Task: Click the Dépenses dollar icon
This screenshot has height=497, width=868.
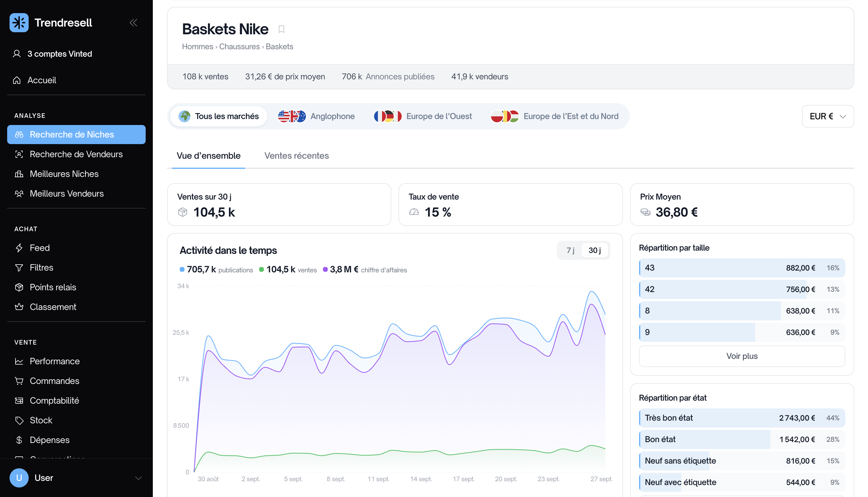Action: pyautogui.click(x=19, y=440)
